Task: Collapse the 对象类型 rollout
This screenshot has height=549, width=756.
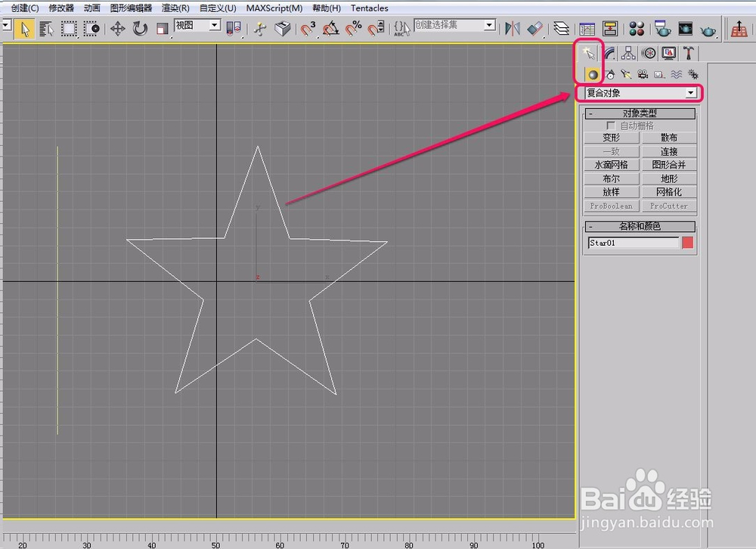Action: [x=590, y=113]
